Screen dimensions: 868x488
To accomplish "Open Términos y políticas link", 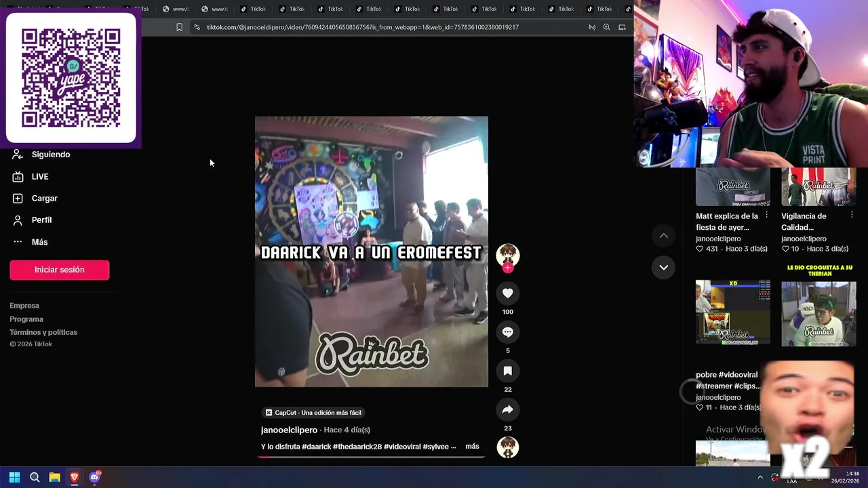I will click(x=43, y=332).
